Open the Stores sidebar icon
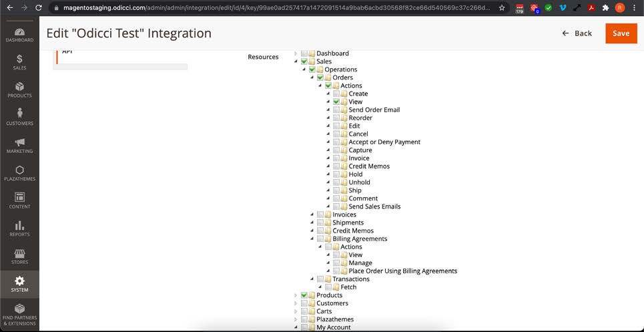Viewport: 644px width, 332px height. [x=19, y=257]
